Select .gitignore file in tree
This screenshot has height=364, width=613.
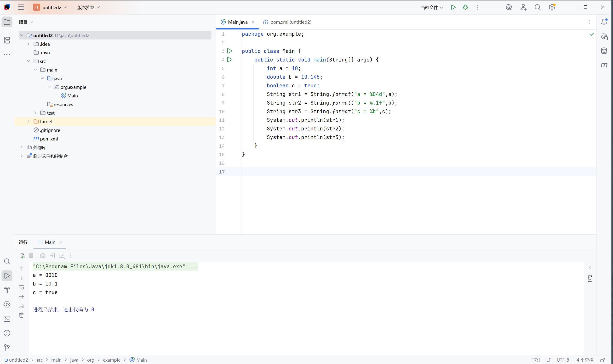click(47, 130)
